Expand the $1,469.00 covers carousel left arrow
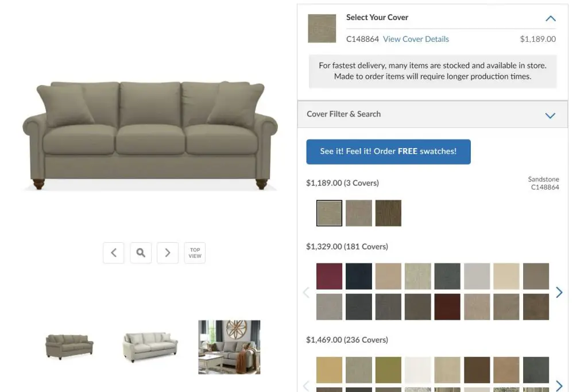Viewport: 588px width, 392px height. [306, 385]
